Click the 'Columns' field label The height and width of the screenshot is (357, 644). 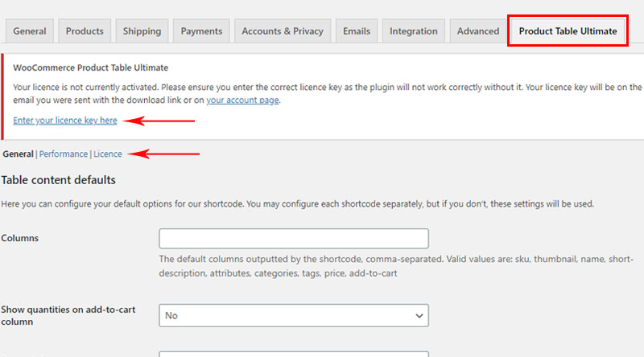[19, 238]
